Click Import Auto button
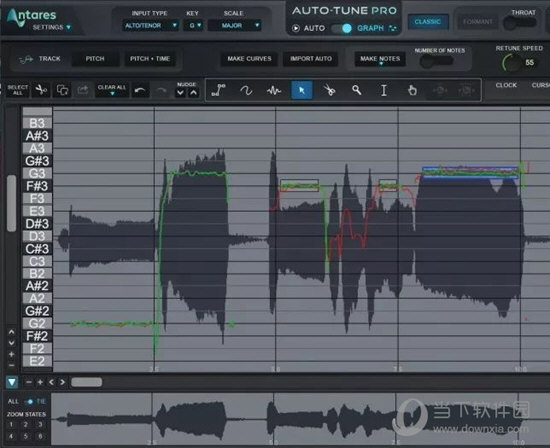 [x=311, y=59]
